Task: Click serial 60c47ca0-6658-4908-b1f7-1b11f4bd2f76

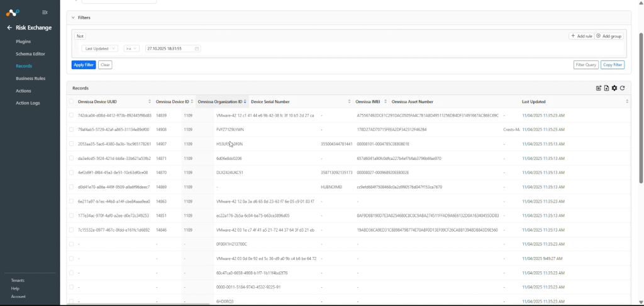Action: click(x=252, y=273)
